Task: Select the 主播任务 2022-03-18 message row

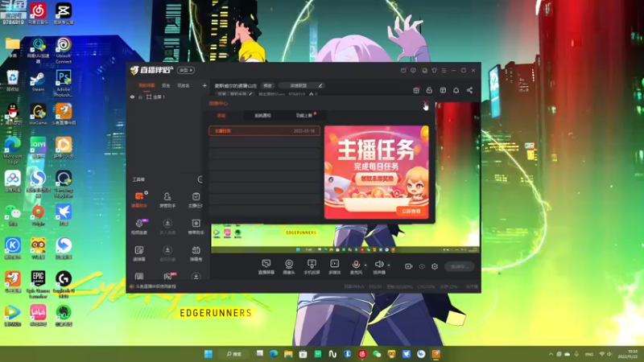Action: (x=265, y=131)
